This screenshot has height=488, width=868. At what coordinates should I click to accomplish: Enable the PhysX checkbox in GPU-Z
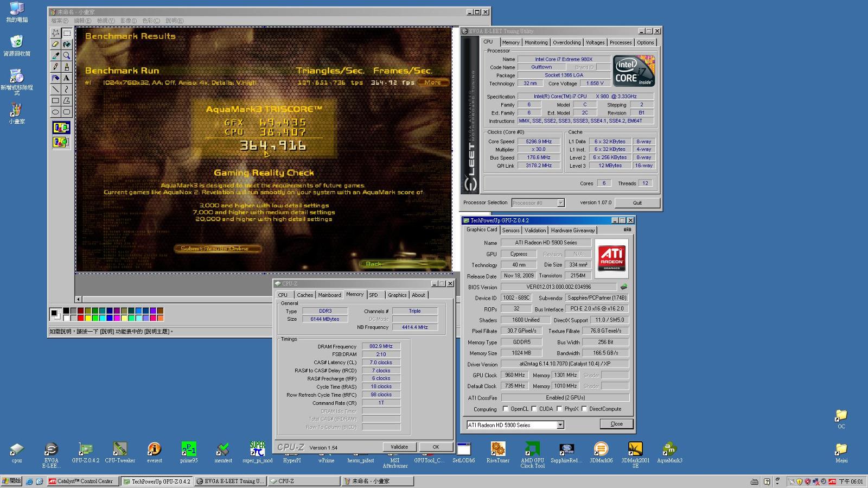(559, 409)
